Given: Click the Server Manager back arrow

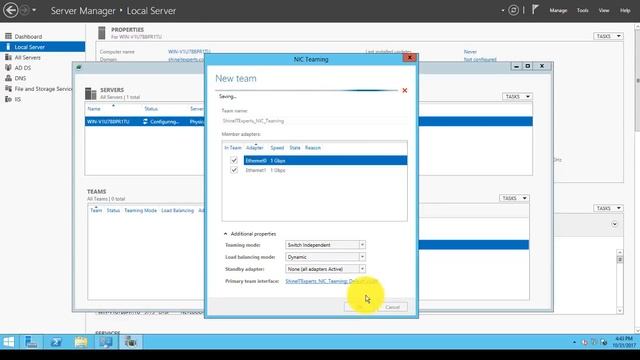Looking at the screenshot, I should (11, 10).
